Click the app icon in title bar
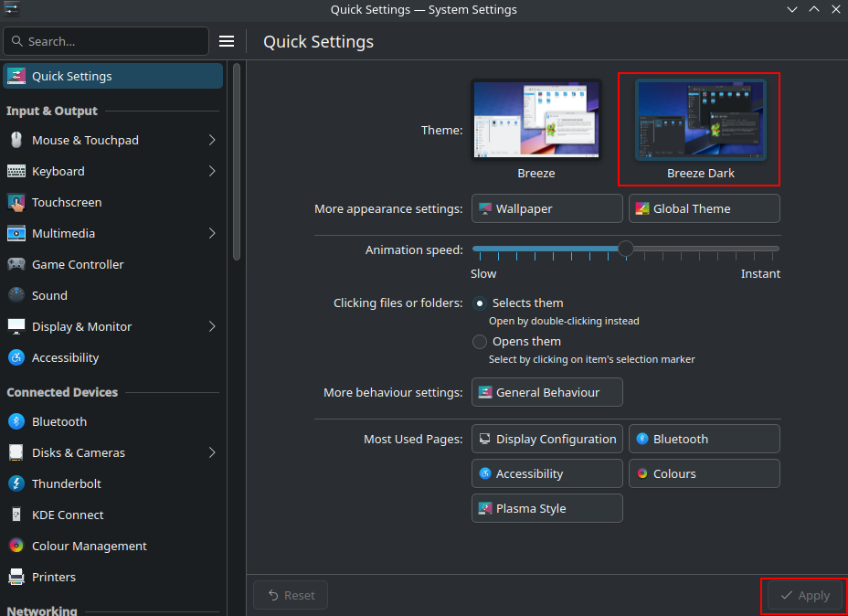This screenshot has width=848, height=616. point(11,10)
